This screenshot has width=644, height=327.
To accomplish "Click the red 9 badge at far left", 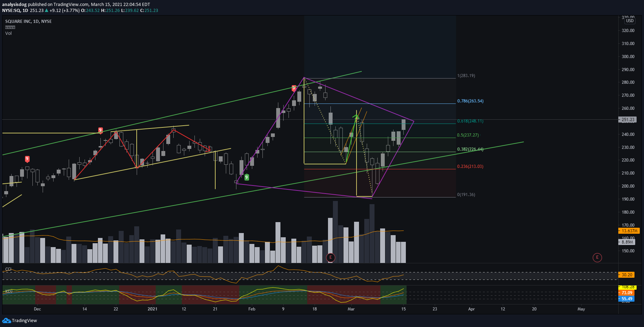I will [x=27, y=159].
